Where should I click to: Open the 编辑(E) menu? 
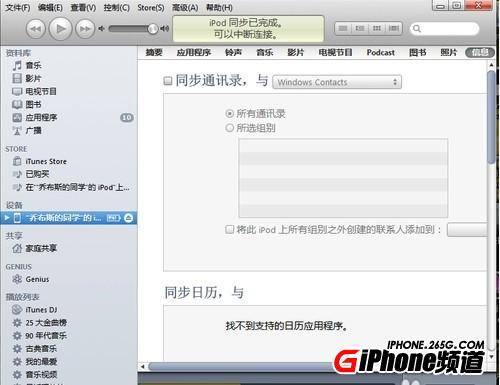tap(50, 7)
